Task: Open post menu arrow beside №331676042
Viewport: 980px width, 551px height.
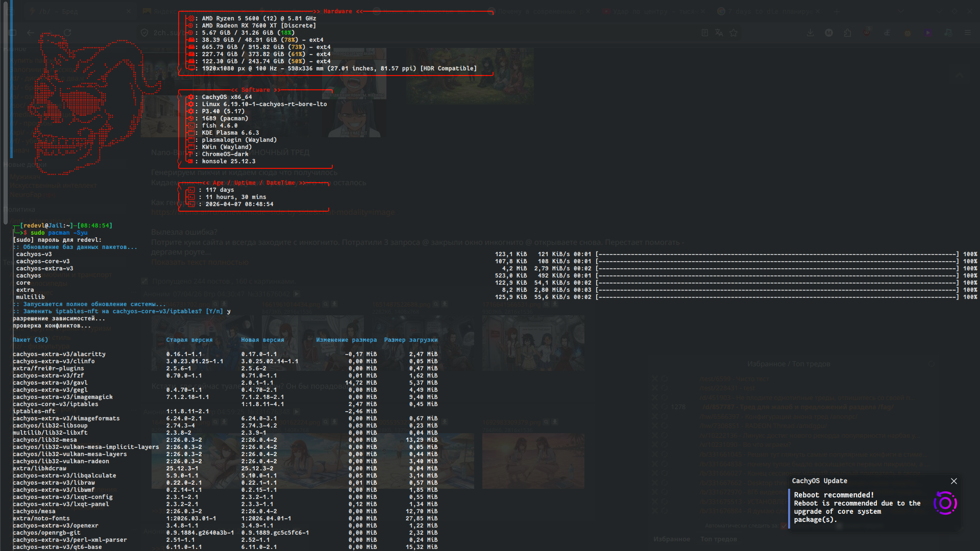Action: [296, 294]
